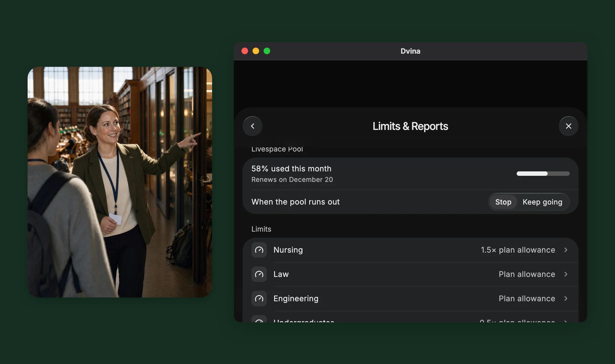The width and height of the screenshot is (615, 364).
Task: Click the Nursing gauge icon
Action: coord(259,250)
